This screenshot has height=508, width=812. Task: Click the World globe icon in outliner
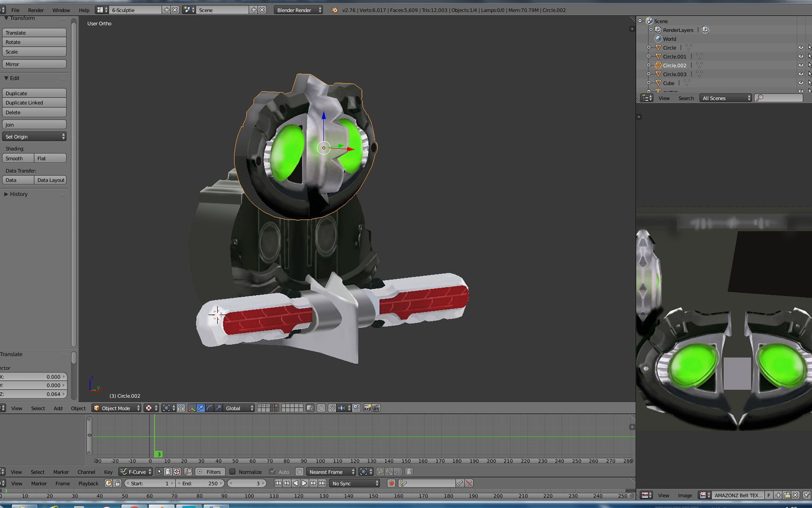pyautogui.click(x=658, y=39)
